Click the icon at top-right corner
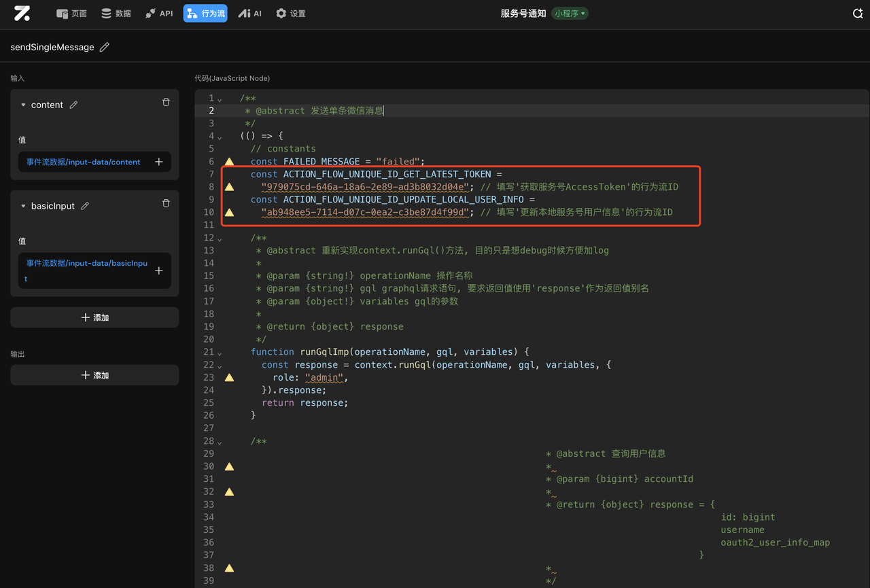The image size is (870, 588). [858, 14]
